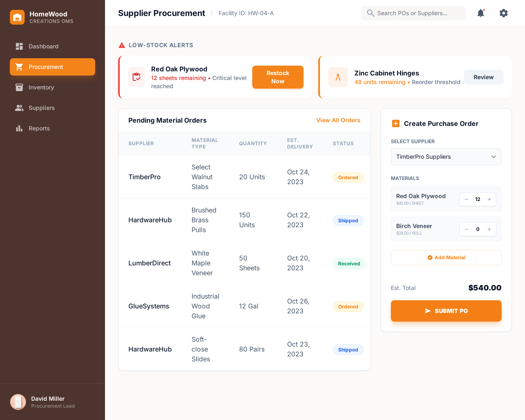The width and height of the screenshot is (525, 420).
Task: Click David Miller's avatar
Action: (x=18, y=402)
